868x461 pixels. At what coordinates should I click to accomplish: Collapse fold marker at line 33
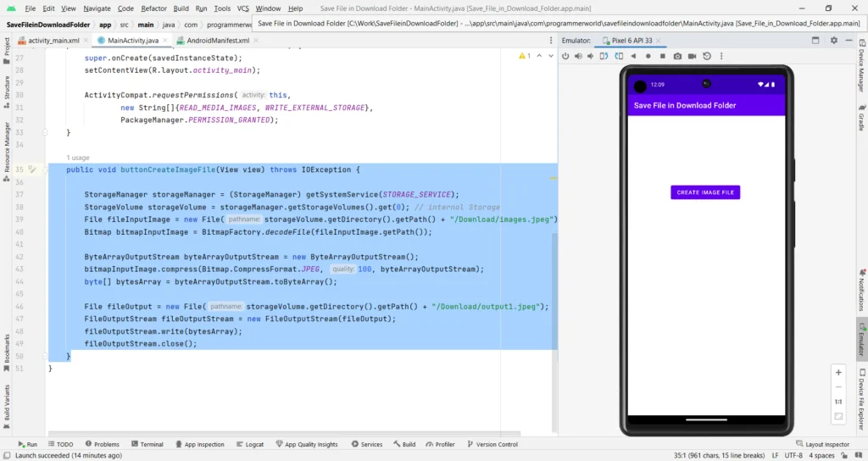(46, 133)
